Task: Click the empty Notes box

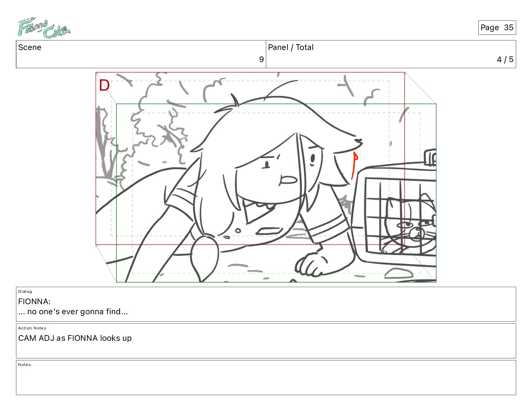Action: (266, 377)
